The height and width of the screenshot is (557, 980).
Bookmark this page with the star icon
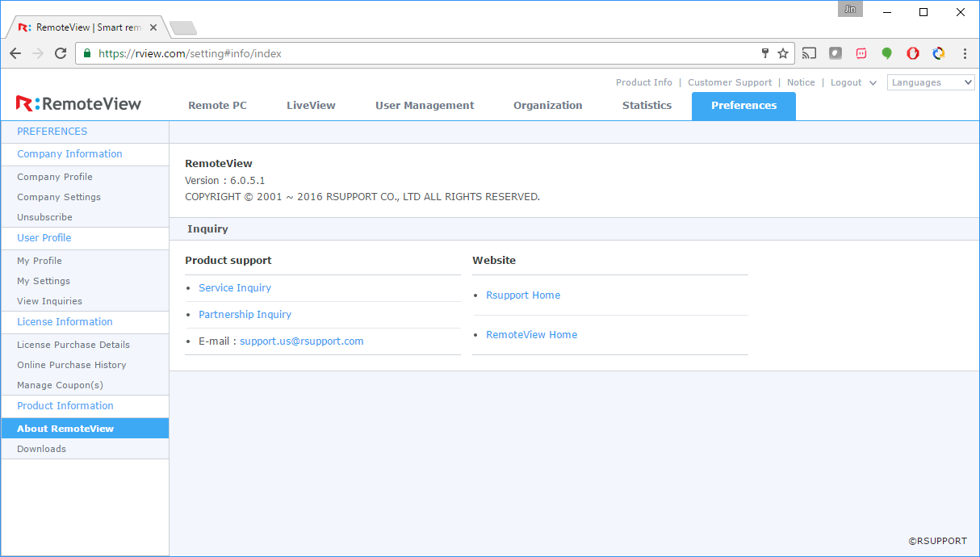[x=782, y=53]
